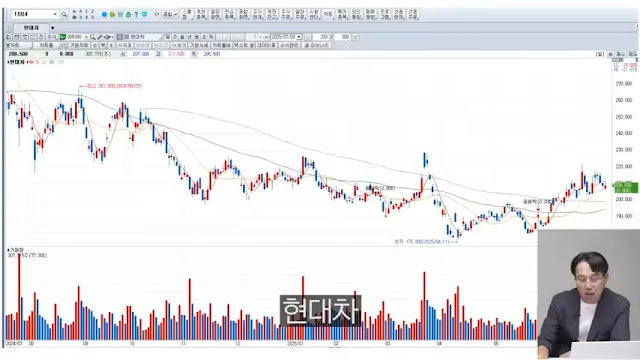Click the 텍스트 창 button
Screen dimensions: 640x360
244,45
